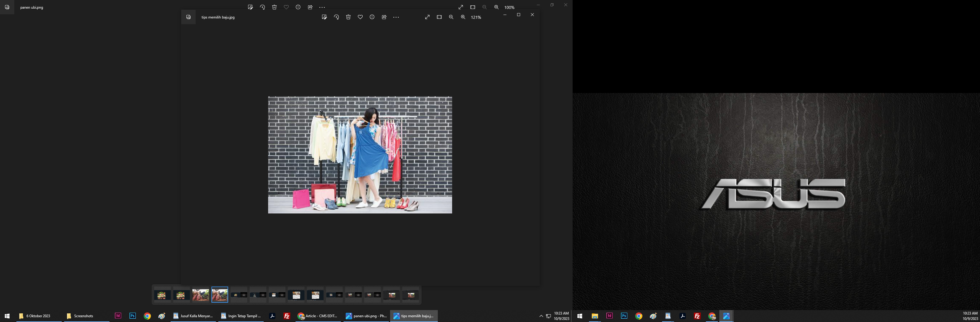Delete the panen ubi photo
The height and width of the screenshot is (322, 980).
(x=274, y=7)
